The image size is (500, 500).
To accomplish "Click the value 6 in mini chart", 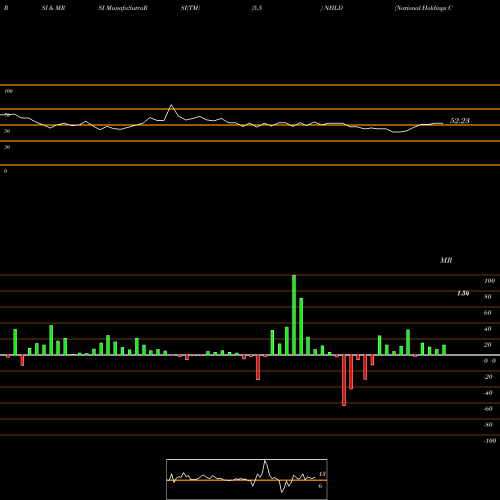I will pyautogui.click(x=320, y=486).
